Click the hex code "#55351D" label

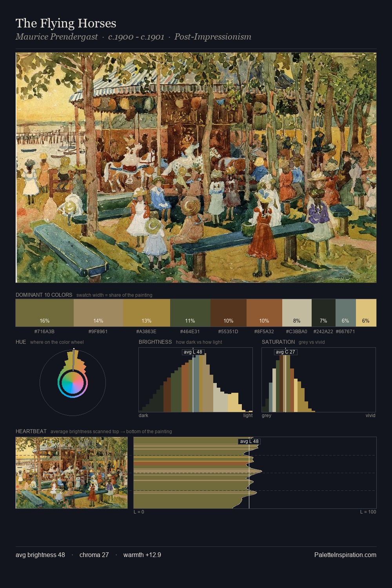[x=228, y=332]
